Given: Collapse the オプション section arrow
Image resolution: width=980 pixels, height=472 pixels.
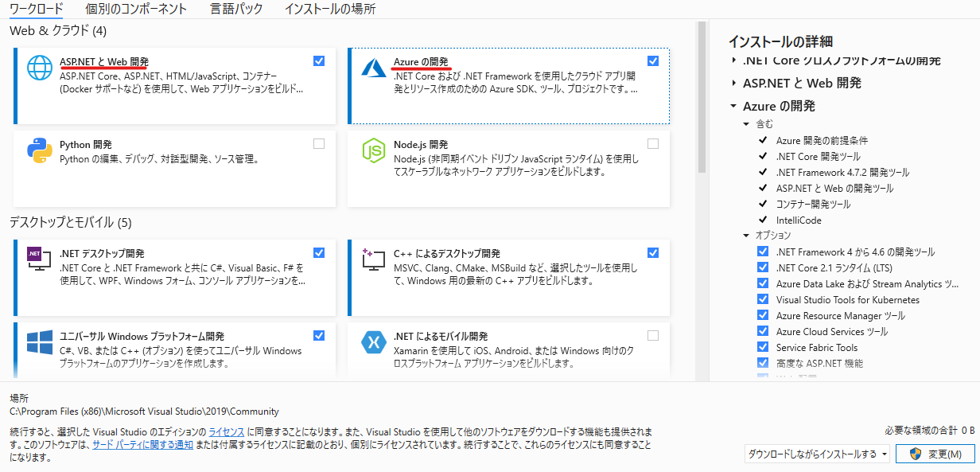Looking at the screenshot, I should pos(746,236).
